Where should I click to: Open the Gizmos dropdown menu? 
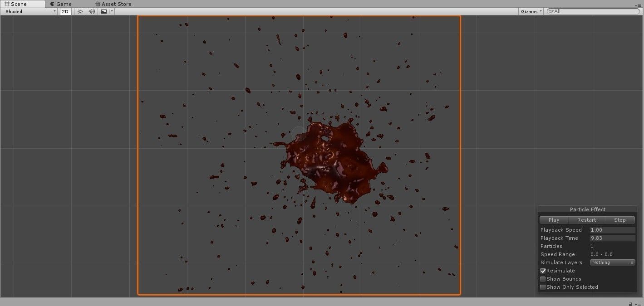click(531, 11)
